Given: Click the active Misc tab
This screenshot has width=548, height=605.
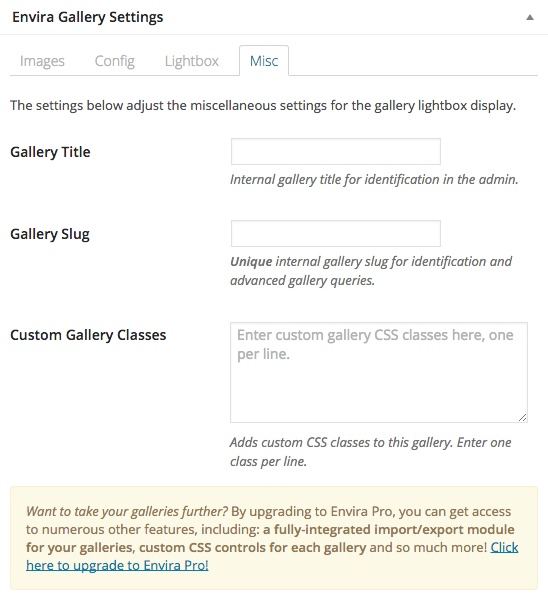Looking at the screenshot, I should point(264,61).
